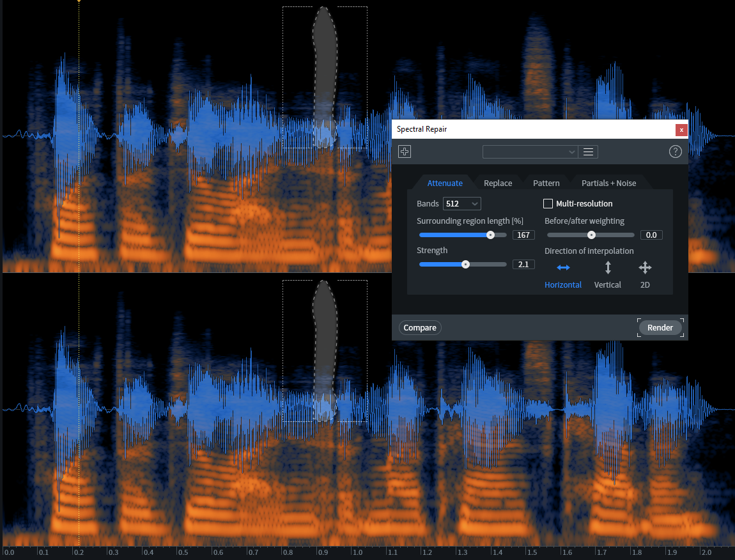
Task: Select Vertical interpolation direction
Action: point(608,276)
